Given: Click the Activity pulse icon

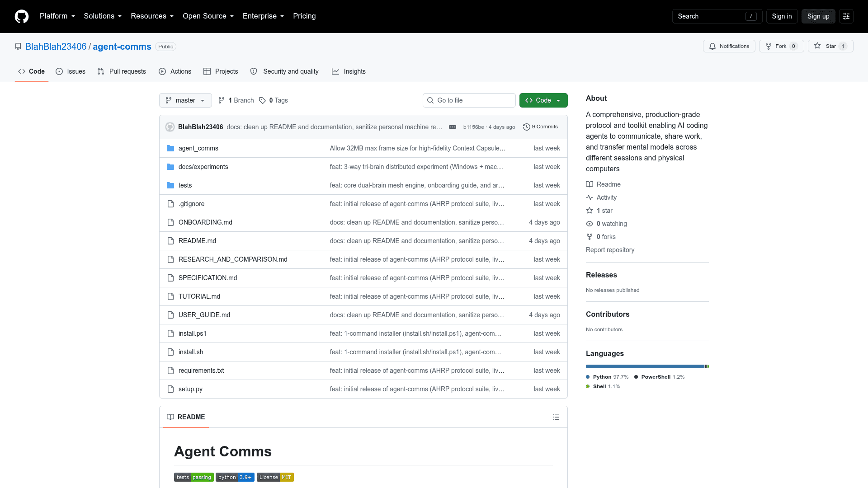Looking at the screenshot, I should tap(590, 197).
